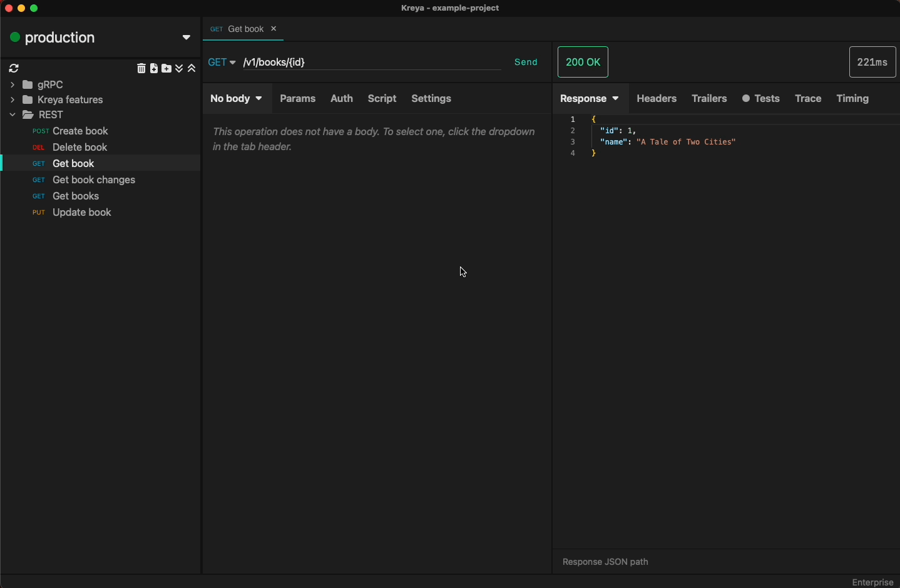This screenshot has height=588, width=900.
Task: Select the Update book request
Action: (x=82, y=213)
